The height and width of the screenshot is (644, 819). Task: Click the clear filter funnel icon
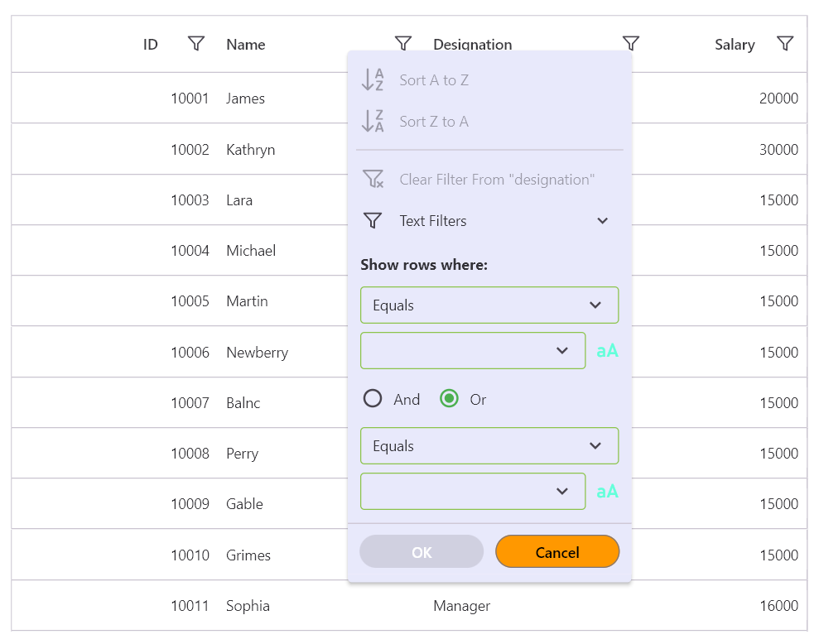[x=373, y=179]
